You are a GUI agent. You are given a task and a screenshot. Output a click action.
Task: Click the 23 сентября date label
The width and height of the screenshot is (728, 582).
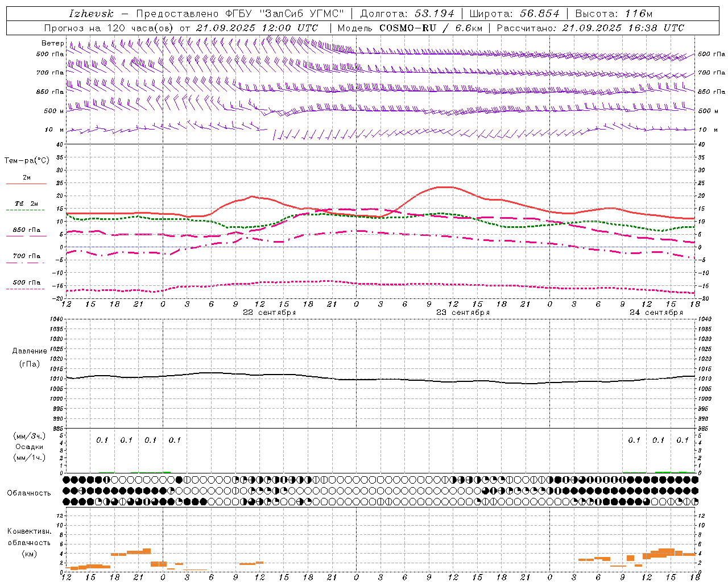tap(462, 313)
